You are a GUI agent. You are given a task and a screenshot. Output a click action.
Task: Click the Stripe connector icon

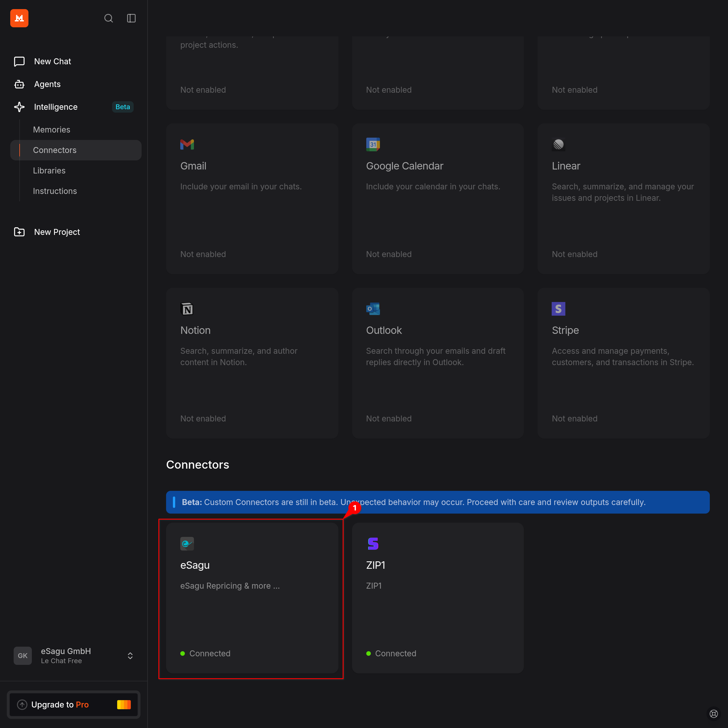coord(558,309)
